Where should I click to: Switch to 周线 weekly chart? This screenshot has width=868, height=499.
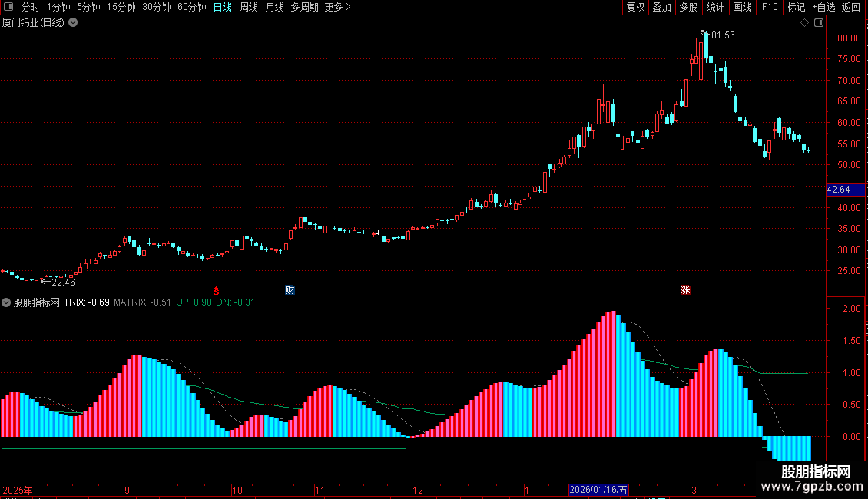pos(249,7)
